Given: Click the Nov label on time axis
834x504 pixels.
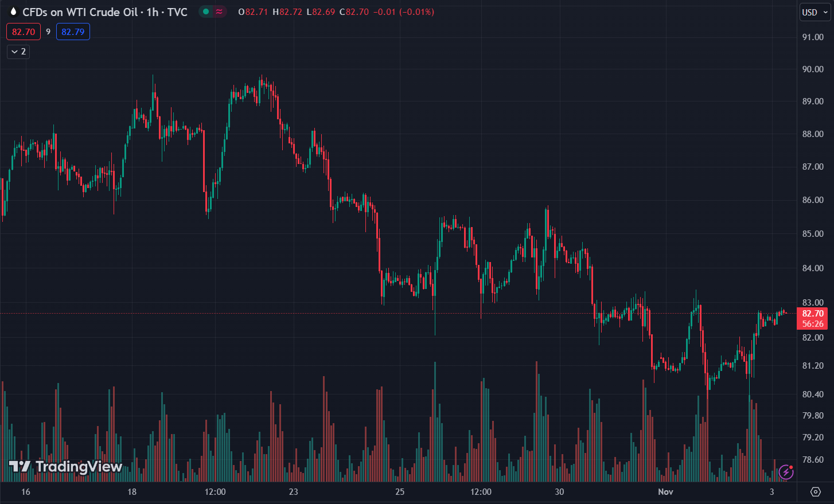Looking at the screenshot, I should (x=665, y=492).
